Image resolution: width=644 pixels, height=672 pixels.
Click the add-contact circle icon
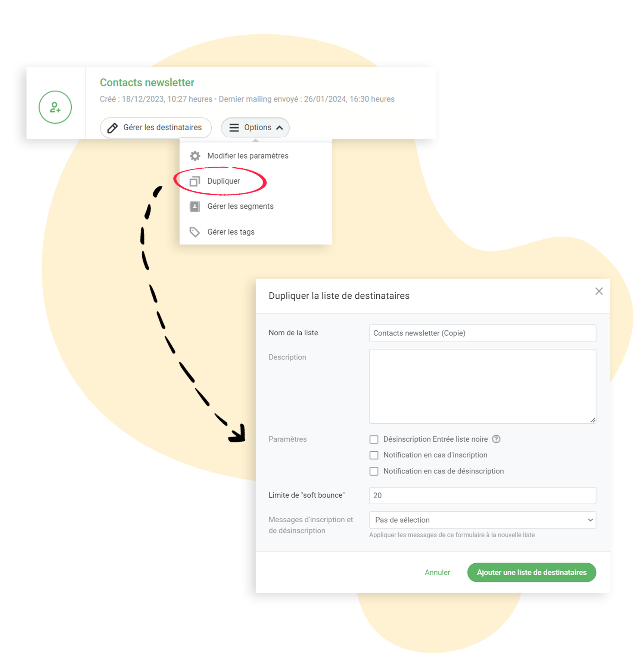click(55, 107)
